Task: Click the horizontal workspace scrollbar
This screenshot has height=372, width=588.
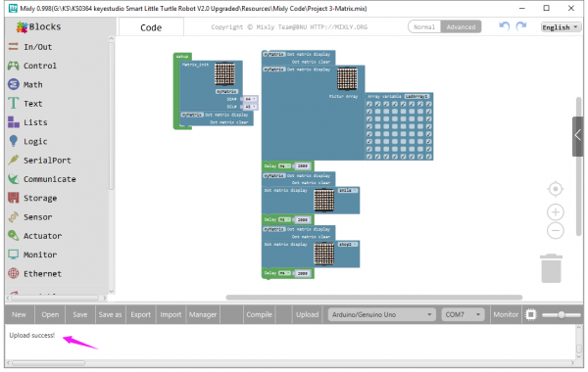Action: tap(374, 298)
